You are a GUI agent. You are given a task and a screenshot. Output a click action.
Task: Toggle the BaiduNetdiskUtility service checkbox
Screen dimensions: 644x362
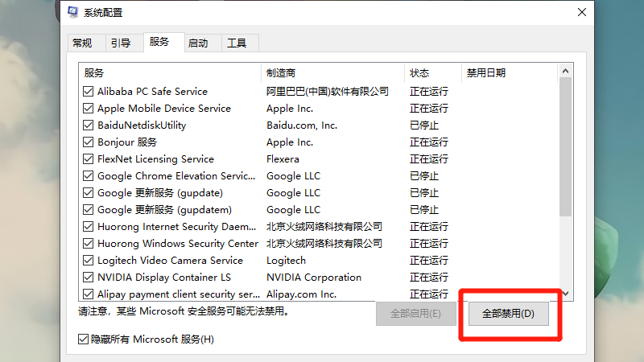[x=89, y=125]
